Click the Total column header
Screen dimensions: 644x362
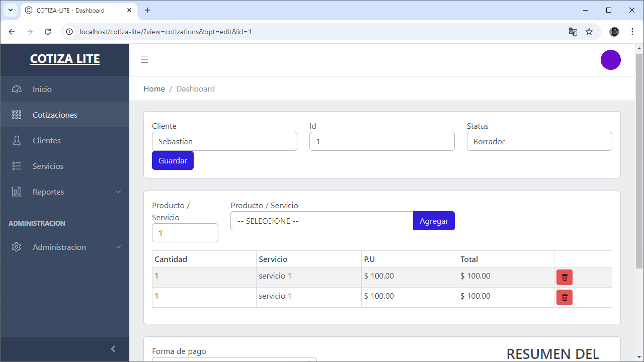[x=506, y=259]
